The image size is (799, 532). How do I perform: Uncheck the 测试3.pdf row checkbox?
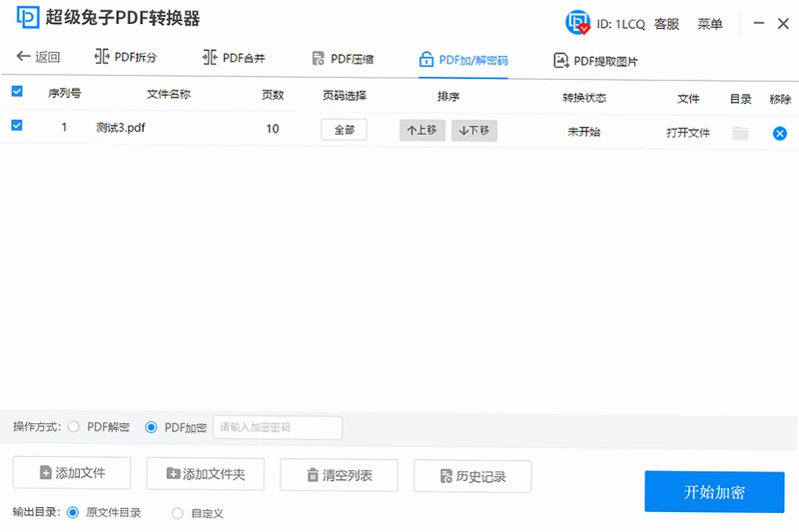(x=17, y=125)
